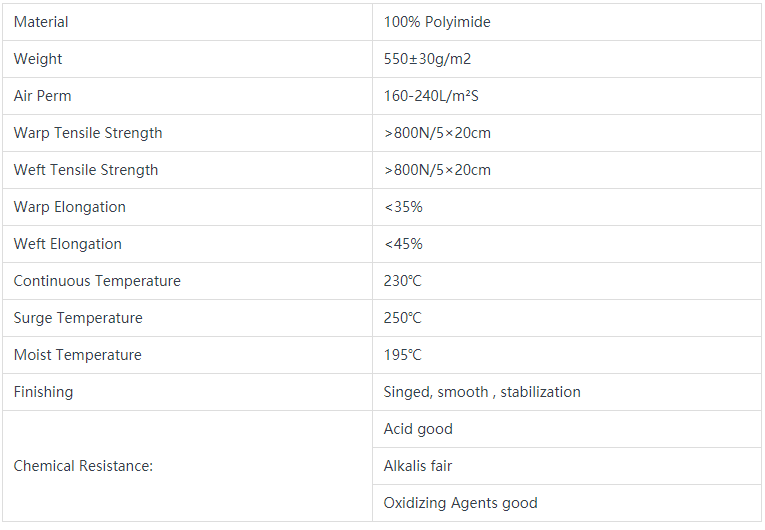Select the Warp Elongation <35% value
Viewport: 765px width, 530px height.
(403, 207)
